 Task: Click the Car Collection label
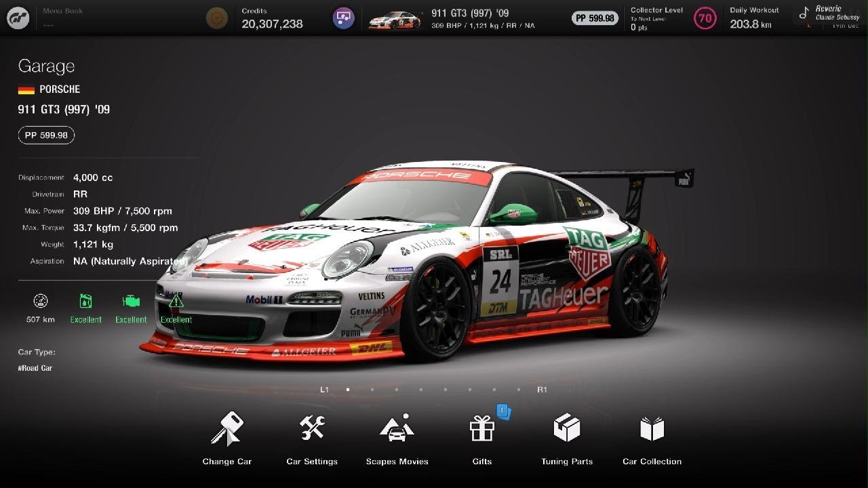click(x=652, y=462)
